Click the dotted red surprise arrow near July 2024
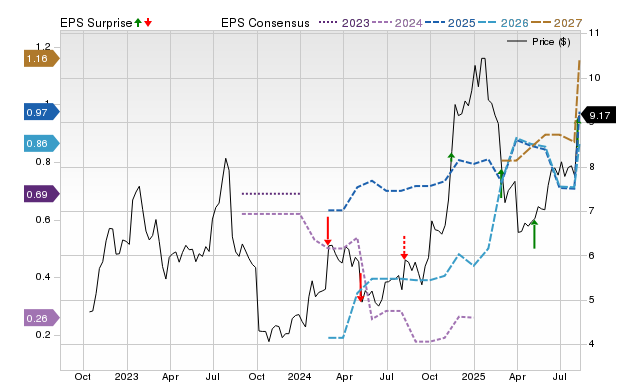 coord(404,247)
